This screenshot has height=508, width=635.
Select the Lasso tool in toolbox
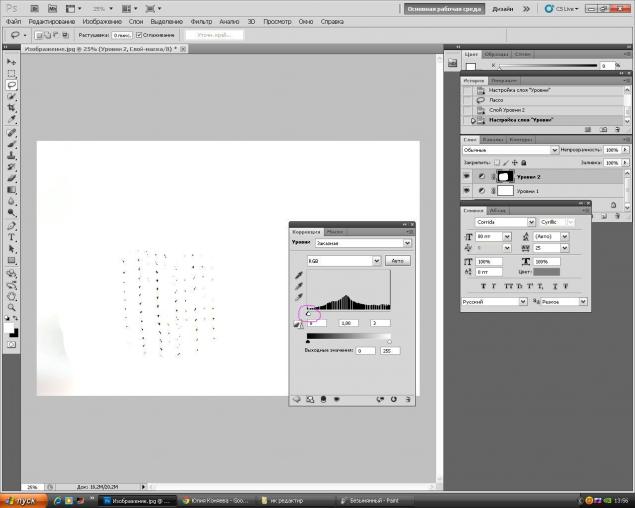click(11, 85)
